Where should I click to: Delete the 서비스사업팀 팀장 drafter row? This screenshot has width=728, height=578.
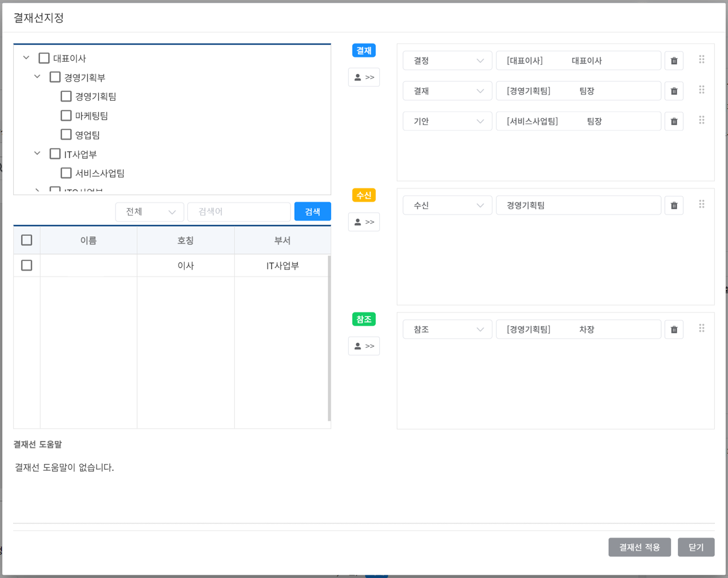click(674, 121)
